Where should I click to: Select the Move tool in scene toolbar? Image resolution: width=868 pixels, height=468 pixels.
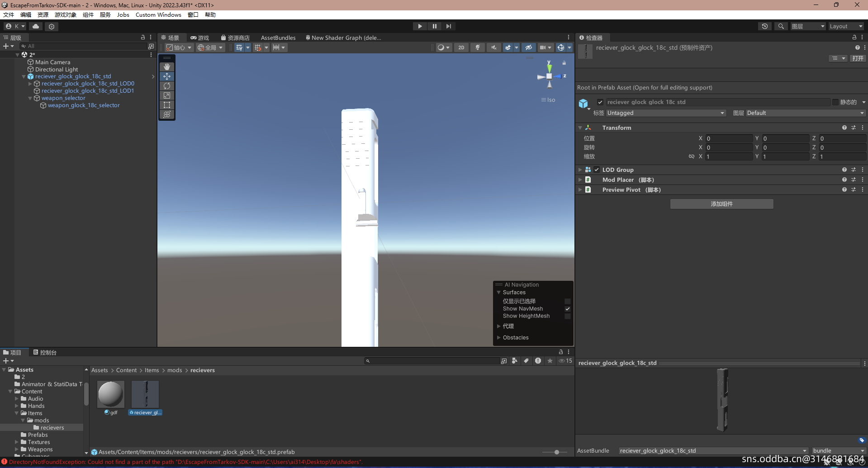point(167,76)
